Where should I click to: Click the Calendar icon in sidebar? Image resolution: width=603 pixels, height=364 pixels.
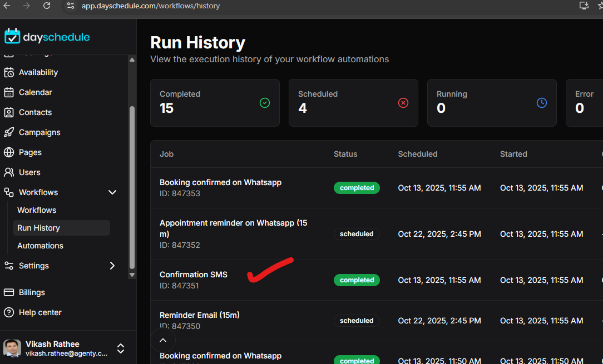(9, 92)
